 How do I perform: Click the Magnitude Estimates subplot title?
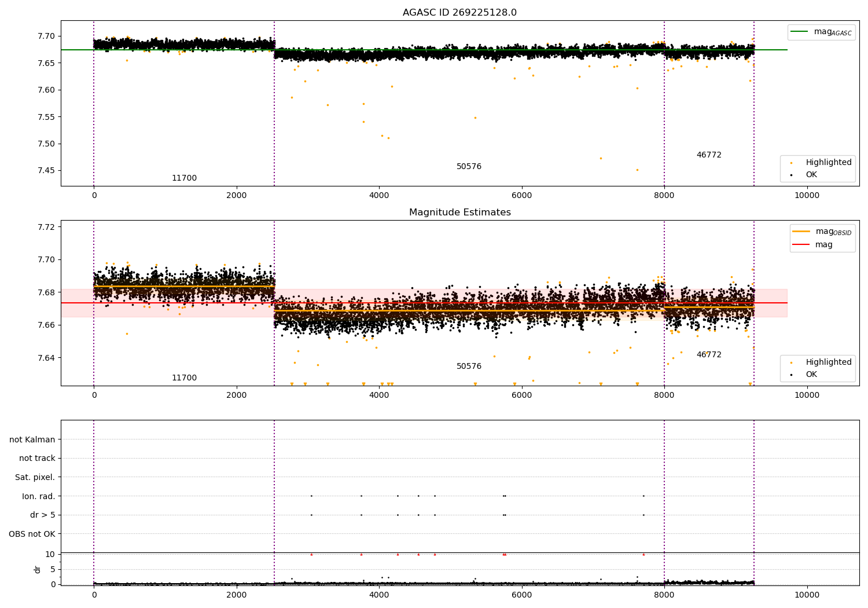459,213
